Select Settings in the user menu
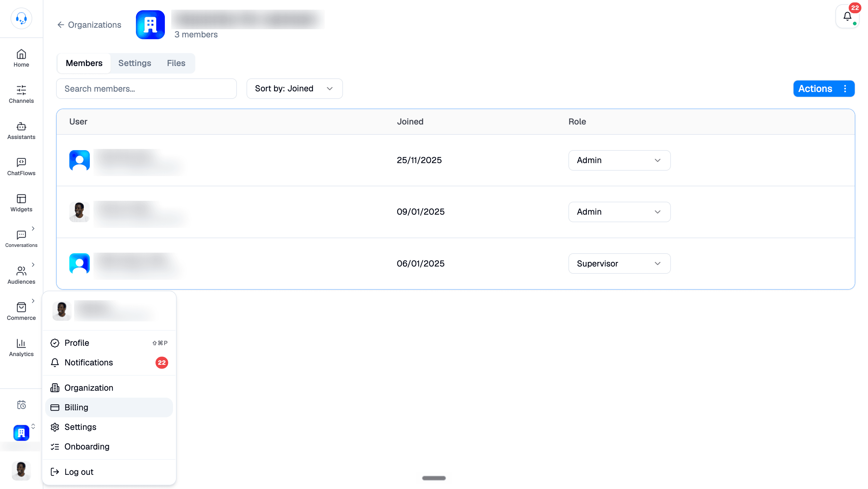Image resolution: width=868 pixels, height=489 pixels. [x=109, y=427]
